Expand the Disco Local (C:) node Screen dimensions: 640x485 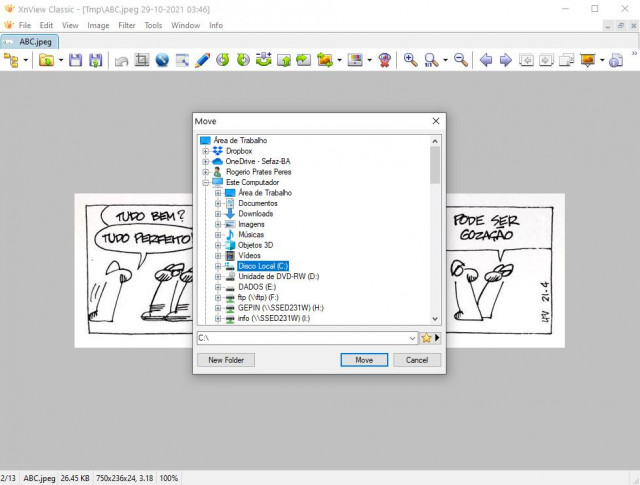click(x=218, y=266)
